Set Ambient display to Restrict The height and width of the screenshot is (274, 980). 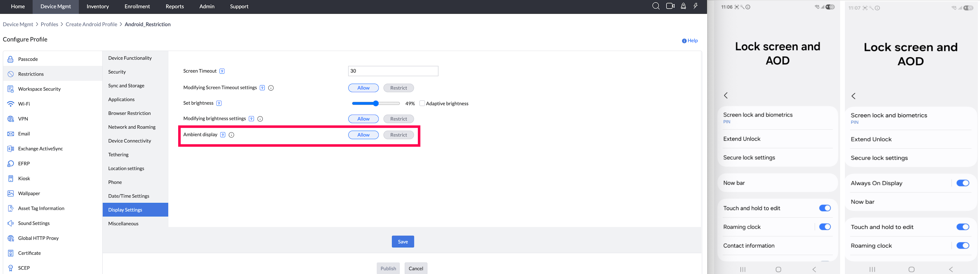398,135
